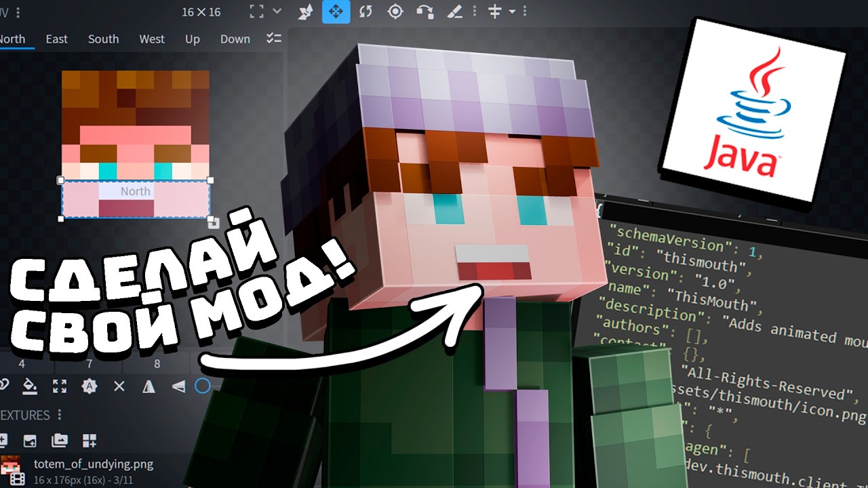
Task: Switch to the East face tab
Action: pyautogui.click(x=57, y=39)
